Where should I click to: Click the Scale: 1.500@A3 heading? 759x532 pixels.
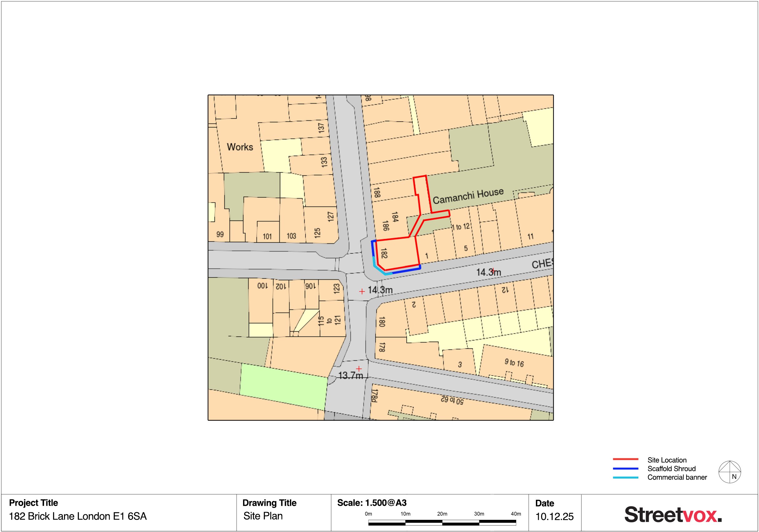point(372,503)
